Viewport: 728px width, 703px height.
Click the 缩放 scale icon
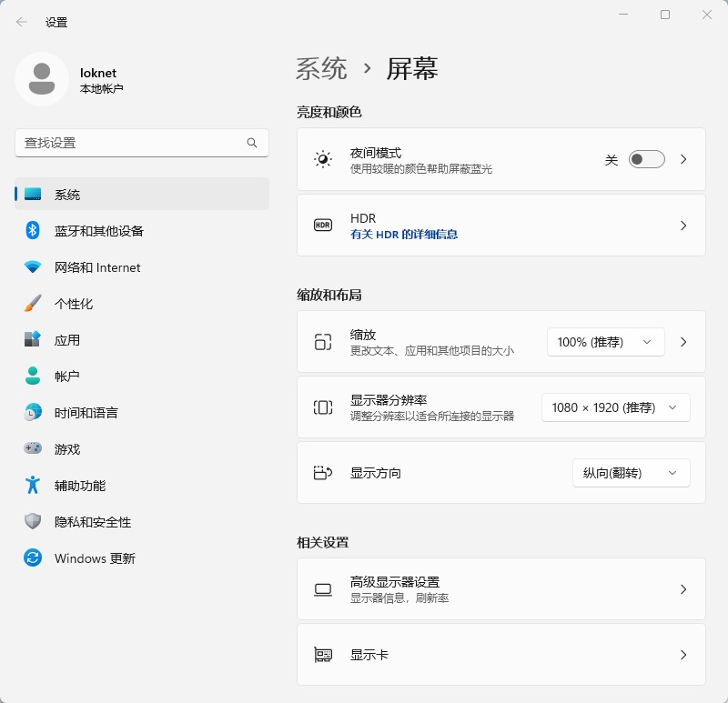click(x=323, y=342)
